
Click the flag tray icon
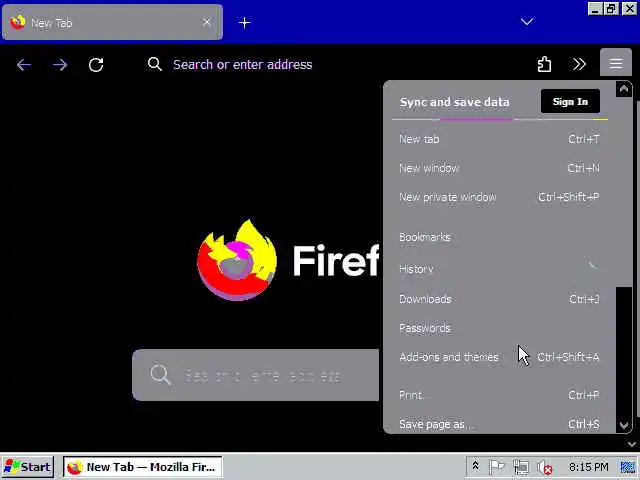(497, 467)
